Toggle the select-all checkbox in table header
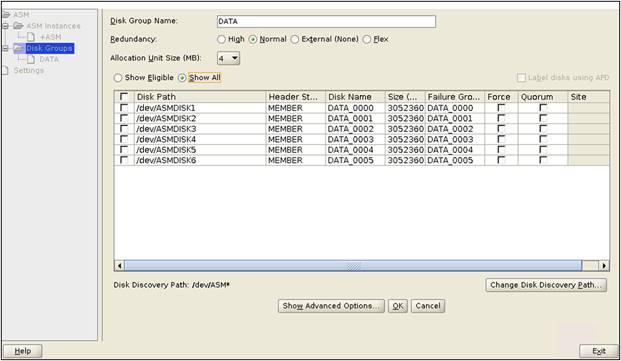This screenshot has width=621, height=361. (x=124, y=97)
